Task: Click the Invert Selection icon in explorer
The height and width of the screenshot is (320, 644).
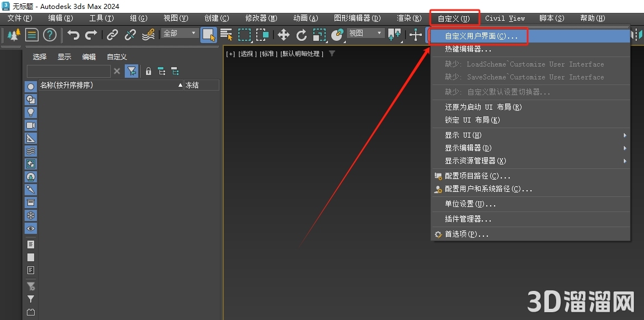Action: click(31, 270)
